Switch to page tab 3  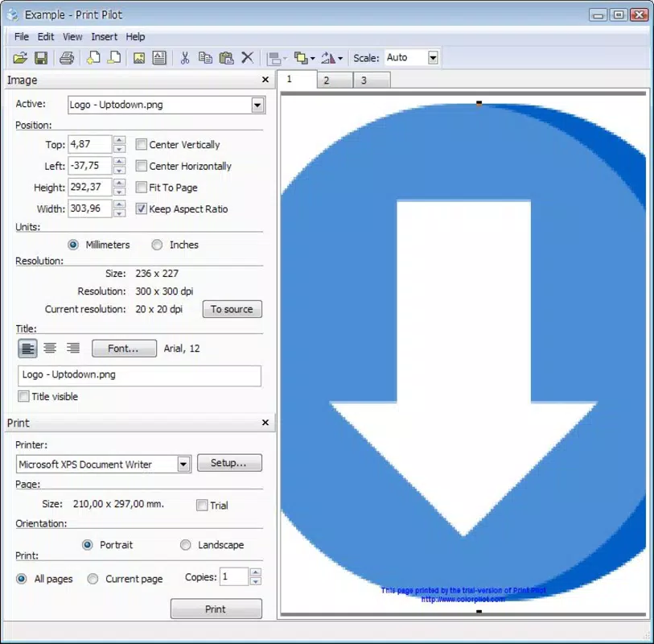[372, 80]
